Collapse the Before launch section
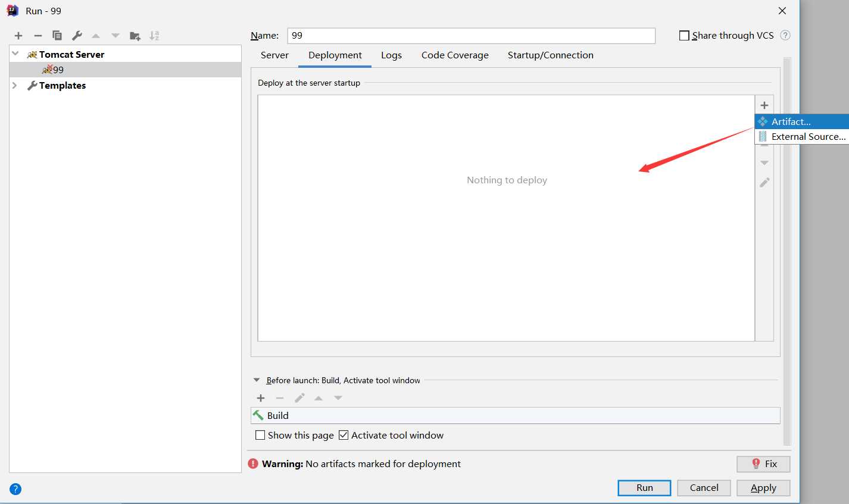Screen dimensions: 849x504 point(257,380)
